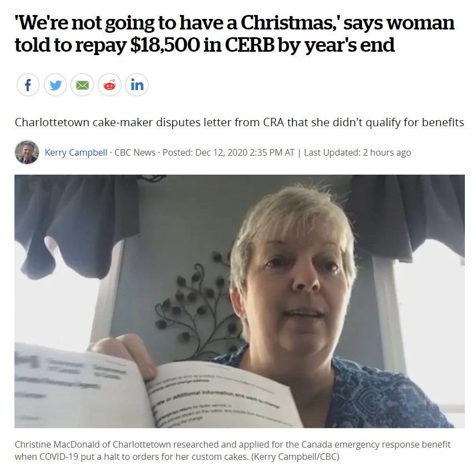476x471 pixels.
Task: Click the '$18,500' amount in the headline
Action: (x=165, y=45)
